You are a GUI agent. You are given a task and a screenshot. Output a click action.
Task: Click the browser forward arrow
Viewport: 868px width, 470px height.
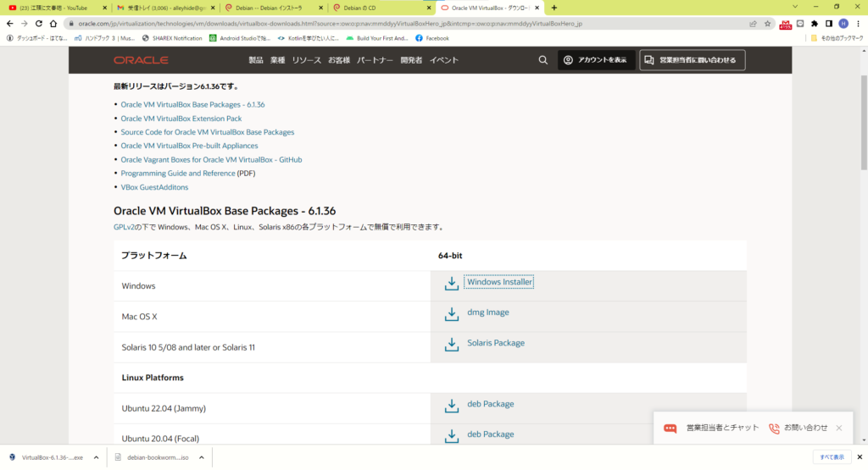[x=25, y=24]
